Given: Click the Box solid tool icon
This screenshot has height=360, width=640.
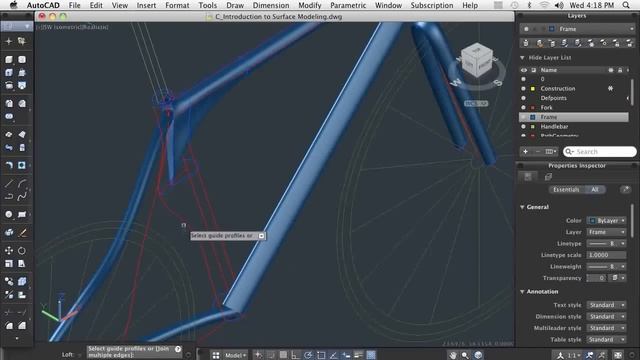Looking at the screenshot, I should click(x=9, y=60).
